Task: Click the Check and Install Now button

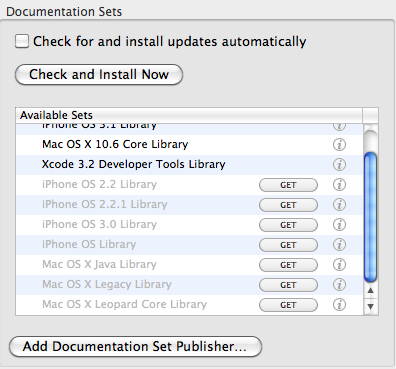Action: point(99,74)
